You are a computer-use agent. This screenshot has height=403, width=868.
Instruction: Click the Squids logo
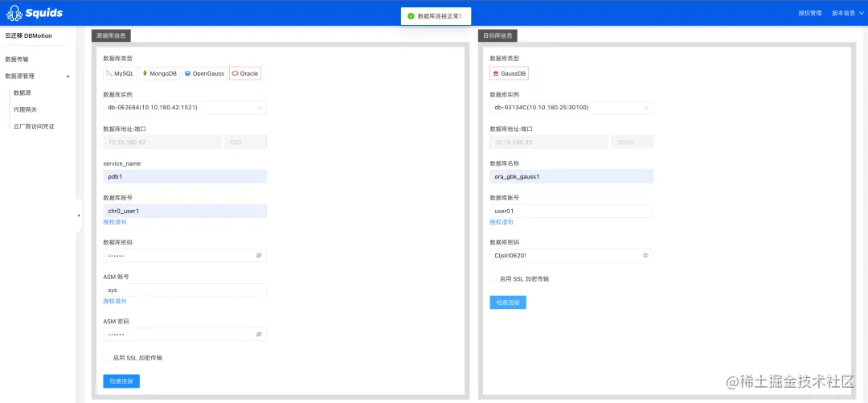(35, 13)
